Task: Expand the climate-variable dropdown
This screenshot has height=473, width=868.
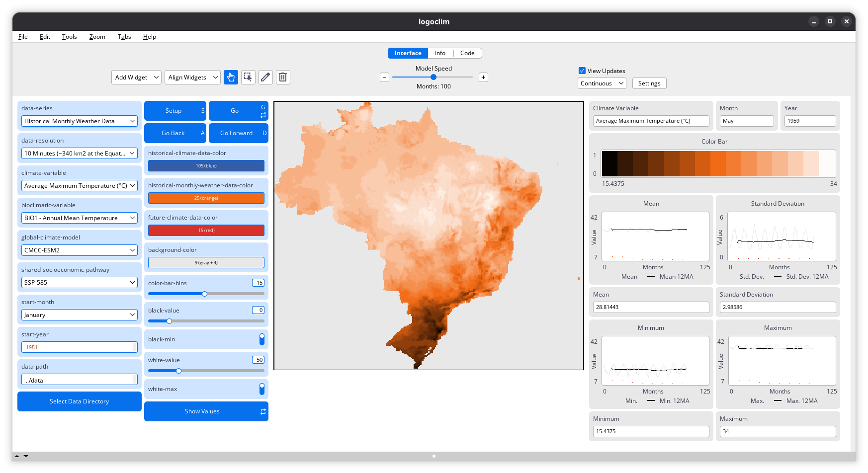Action: click(80, 186)
